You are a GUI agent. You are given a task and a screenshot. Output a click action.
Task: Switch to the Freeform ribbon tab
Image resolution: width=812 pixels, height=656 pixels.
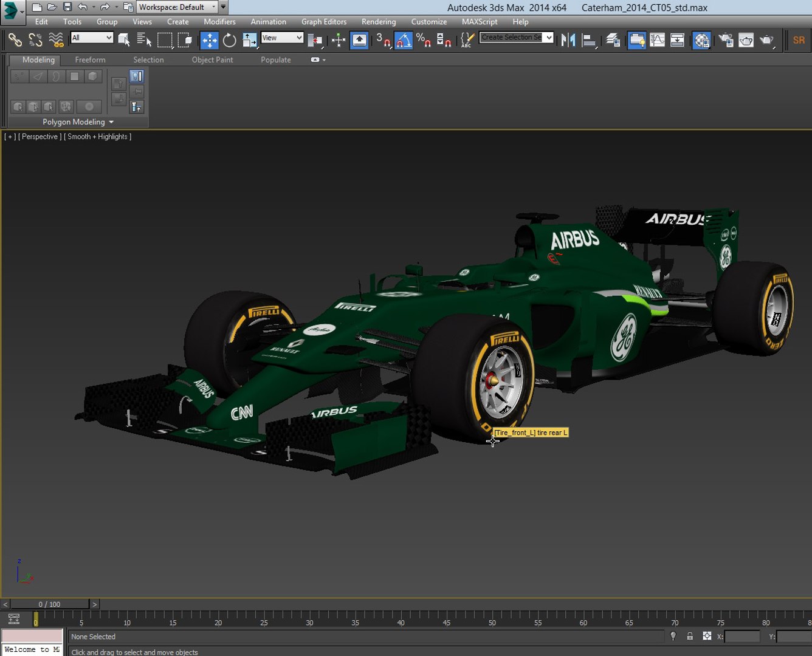pyautogui.click(x=90, y=60)
